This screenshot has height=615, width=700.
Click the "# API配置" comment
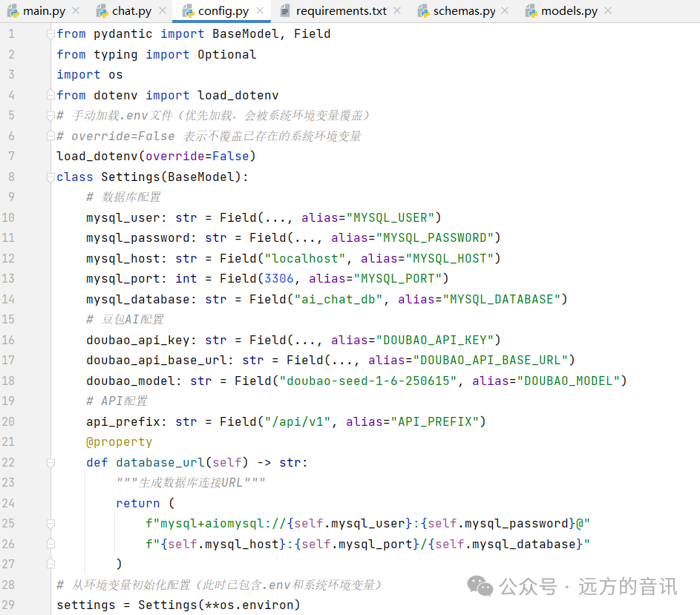point(117,401)
